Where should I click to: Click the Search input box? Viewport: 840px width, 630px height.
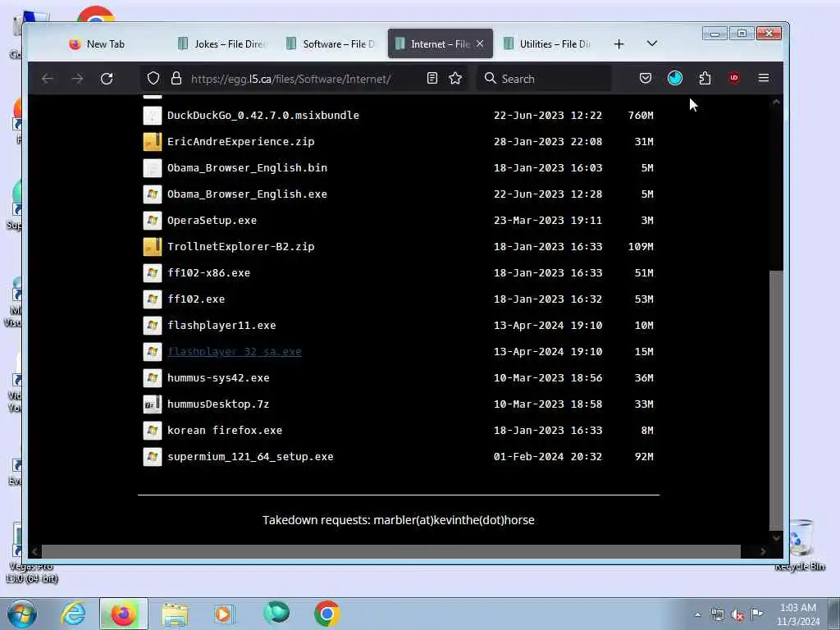[x=544, y=79]
